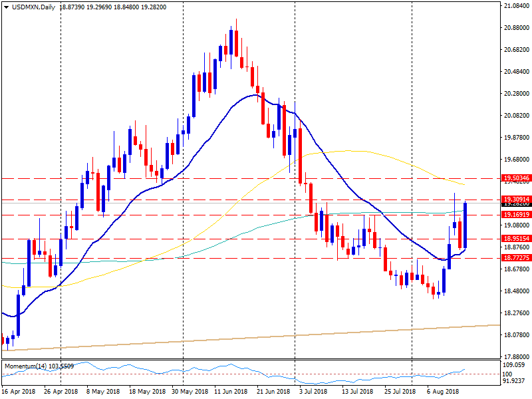Click the black current price label 19.28200
532x399 pixels.
coord(516,205)
